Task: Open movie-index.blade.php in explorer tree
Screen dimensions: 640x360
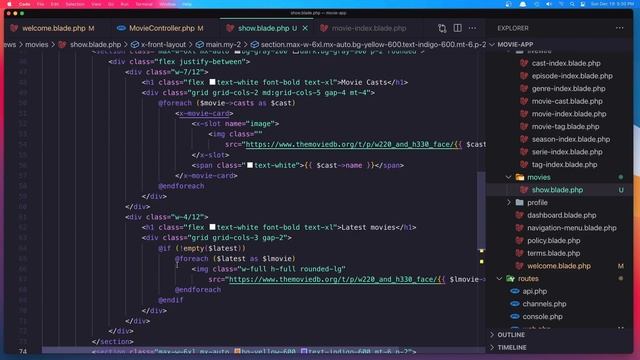Action: (x=569, y=114)
